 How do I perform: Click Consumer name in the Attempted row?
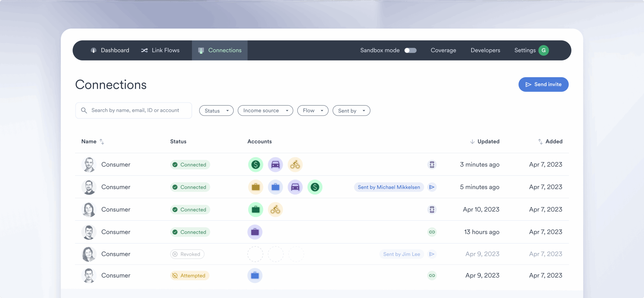tap(116, 275)
